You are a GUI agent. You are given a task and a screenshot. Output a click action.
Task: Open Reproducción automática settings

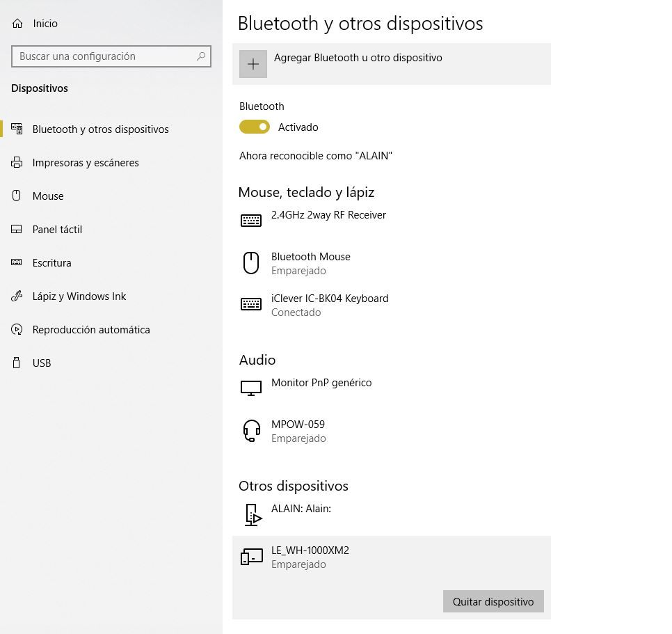point(92,329)
